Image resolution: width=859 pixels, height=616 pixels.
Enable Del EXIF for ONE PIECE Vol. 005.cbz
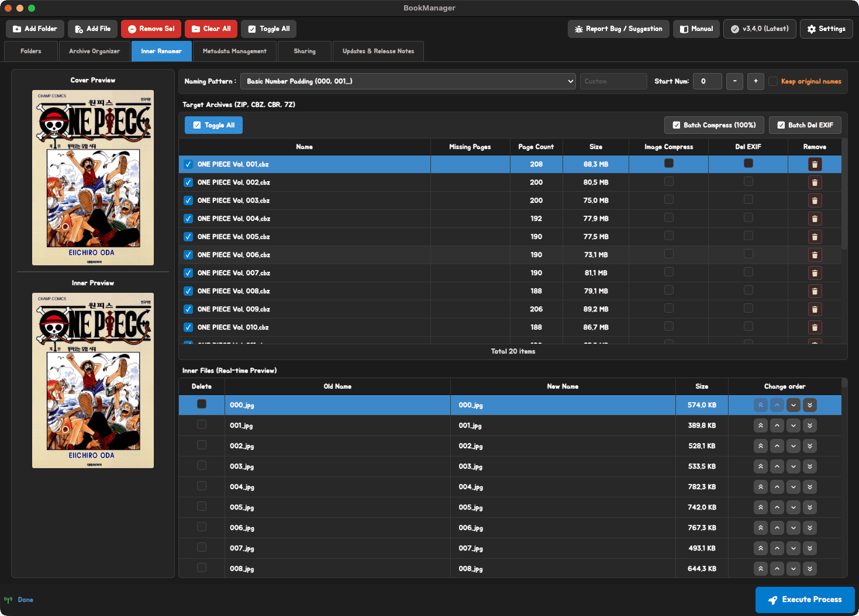[x=748, y=236]
